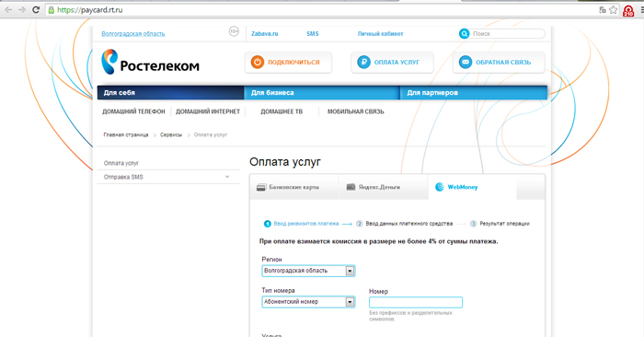The height and width of the screenshot is (337, 644).
Task: Switch to Для бизнеса tab
Action: click(322, 93)
